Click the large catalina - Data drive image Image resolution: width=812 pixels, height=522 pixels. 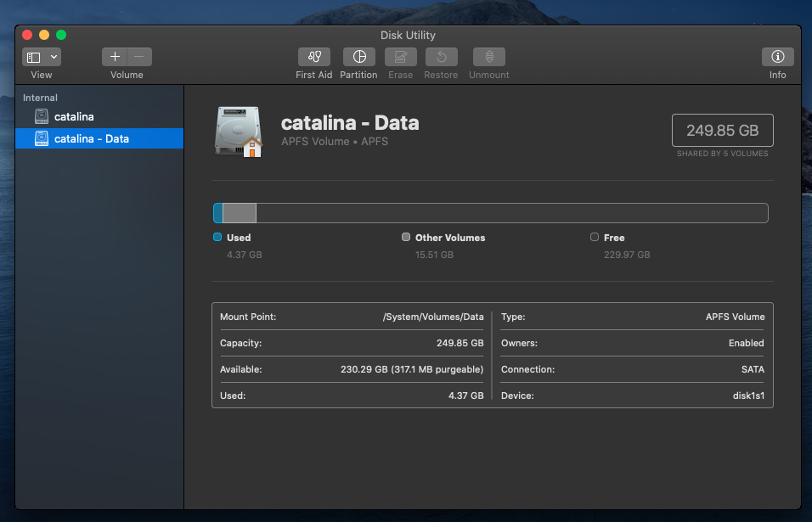tap(239, 132)
